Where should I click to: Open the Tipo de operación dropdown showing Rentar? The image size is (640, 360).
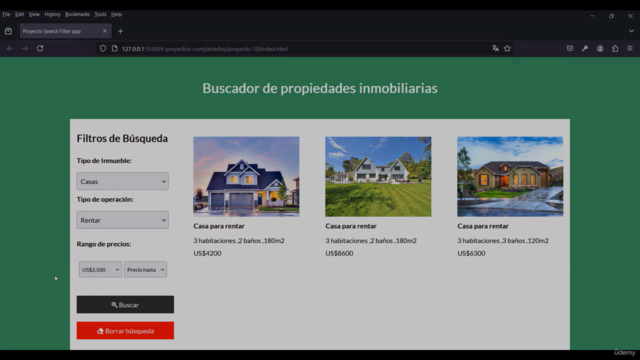tap(122, 220)
